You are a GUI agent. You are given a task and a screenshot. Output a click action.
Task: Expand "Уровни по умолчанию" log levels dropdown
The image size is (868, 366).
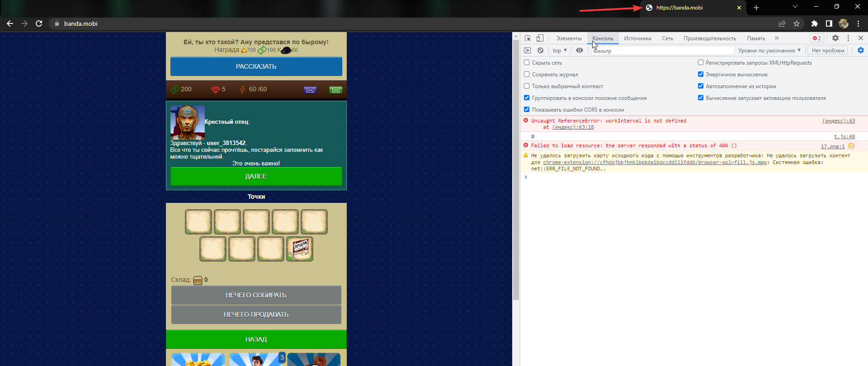[769, 51]
